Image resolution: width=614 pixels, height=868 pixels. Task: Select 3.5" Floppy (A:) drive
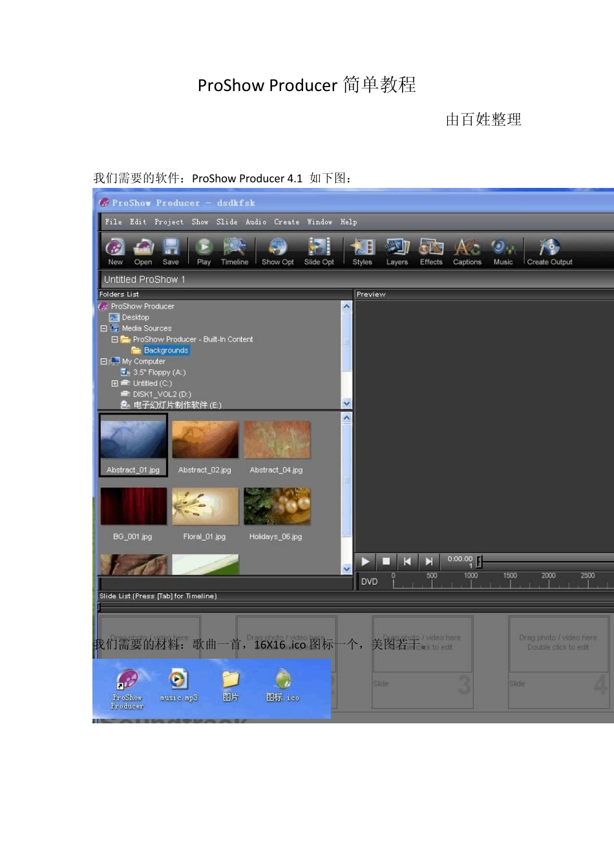click(153, 372)
